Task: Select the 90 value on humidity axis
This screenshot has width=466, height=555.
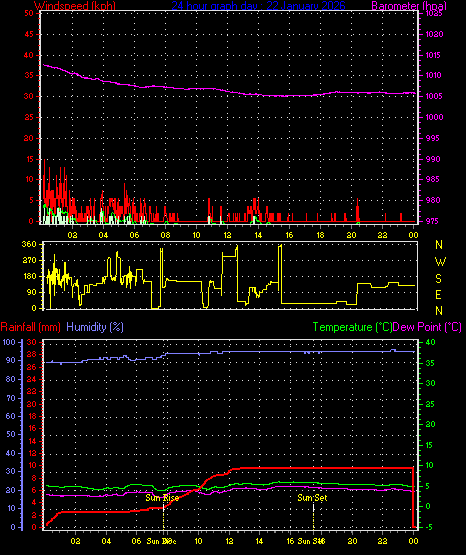Action: pos(11,360)
